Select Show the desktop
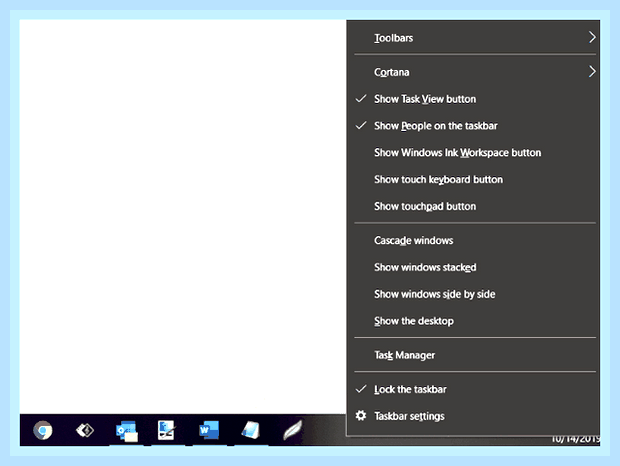The width and height of the screenshot is (620, 466). coord(473,321)
